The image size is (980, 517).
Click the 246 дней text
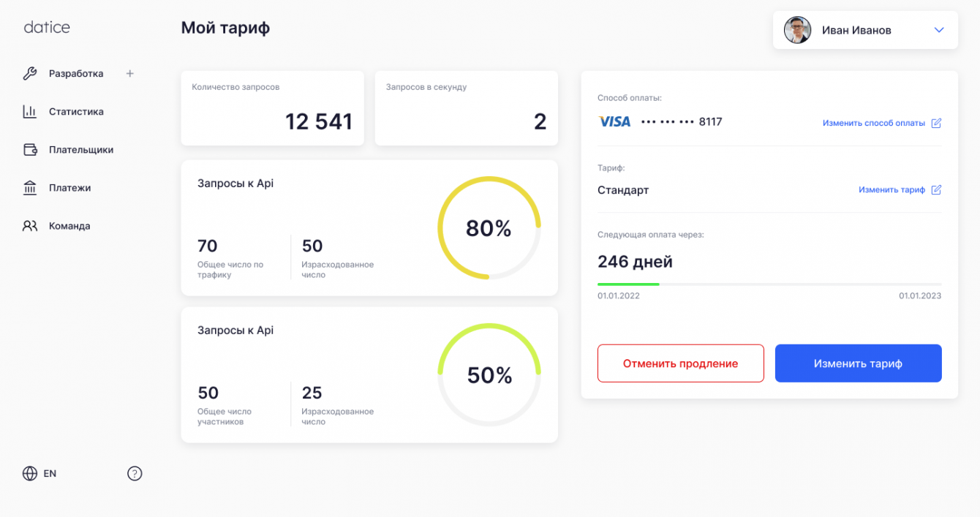pyautogui.click(x=635, y=261)
